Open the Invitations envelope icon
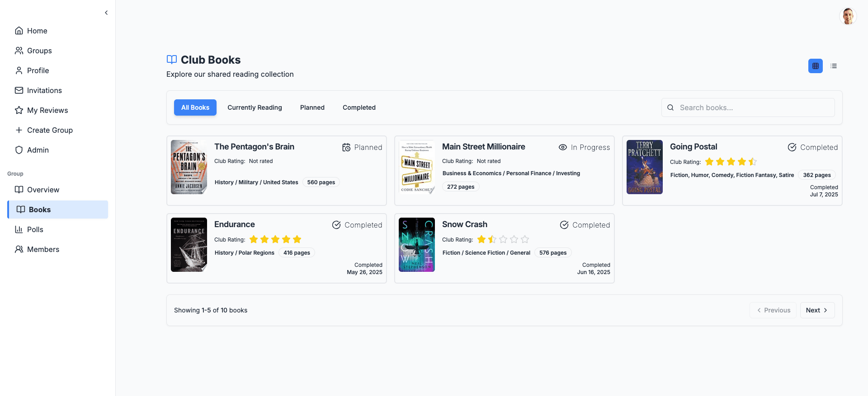868x396 pixels. (19, 90)
